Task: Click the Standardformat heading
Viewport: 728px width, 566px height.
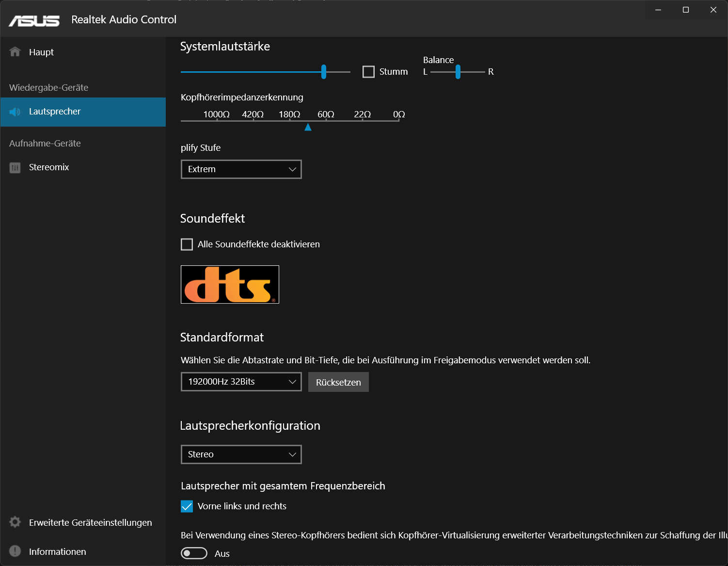Action: point(222,338)
